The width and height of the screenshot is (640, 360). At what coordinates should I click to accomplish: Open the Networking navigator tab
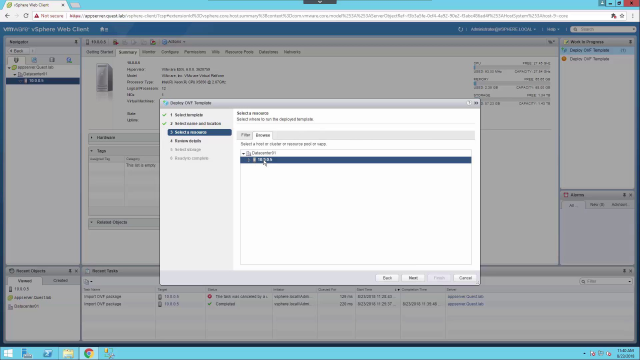click(69, 60)
